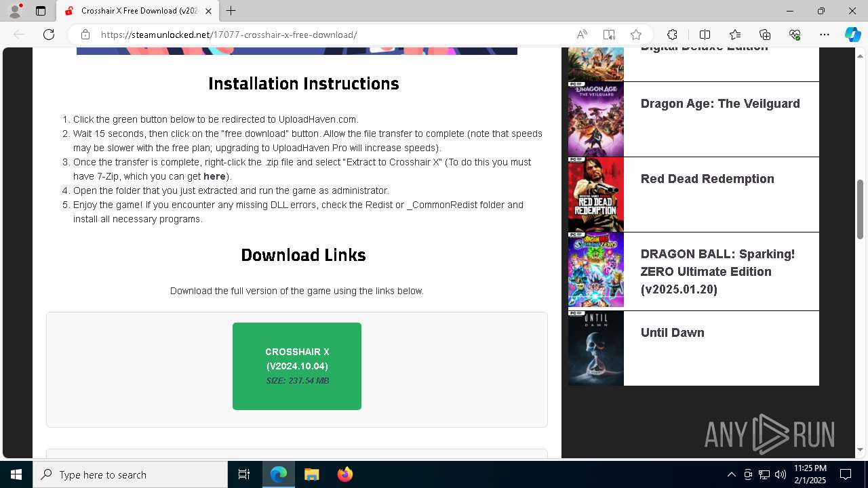
Task: Click the 'SIZE: 237.54 MB' text
Action: point(297,381)
